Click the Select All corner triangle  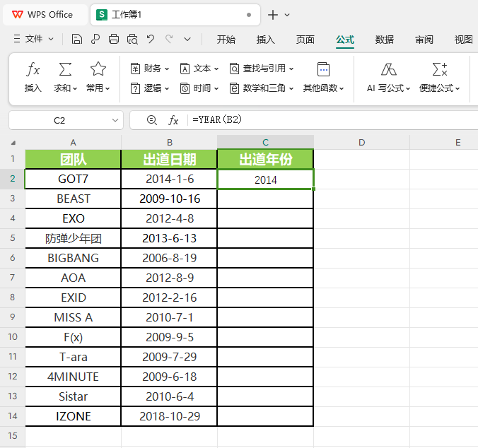pyautogui.click(x=13, y=143)
